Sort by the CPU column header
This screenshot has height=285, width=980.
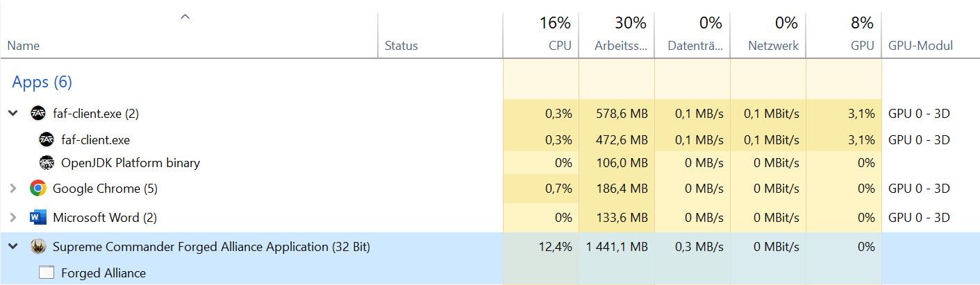click(x=540, y=35)
